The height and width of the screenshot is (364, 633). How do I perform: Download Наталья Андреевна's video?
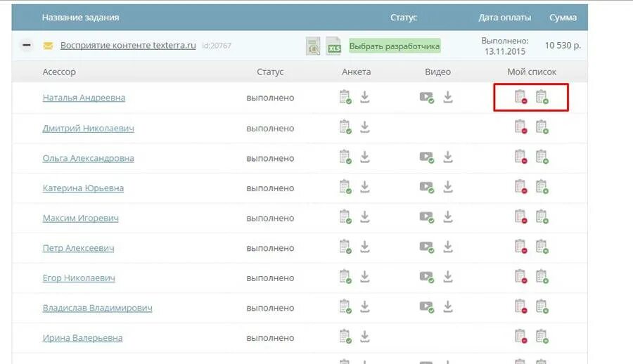click(448, 97)
